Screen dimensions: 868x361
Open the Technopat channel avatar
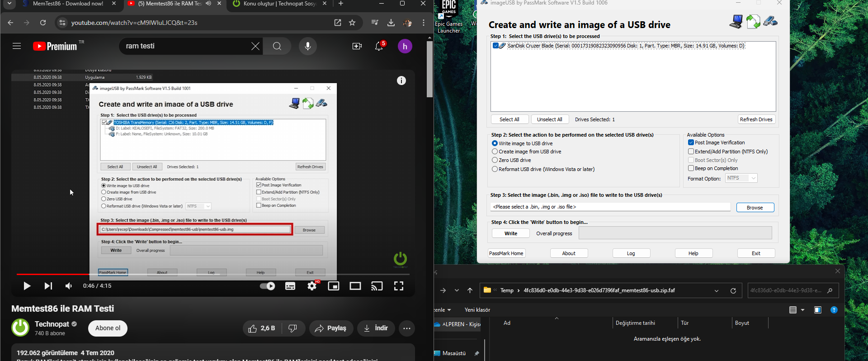click(x=20, y=328)
